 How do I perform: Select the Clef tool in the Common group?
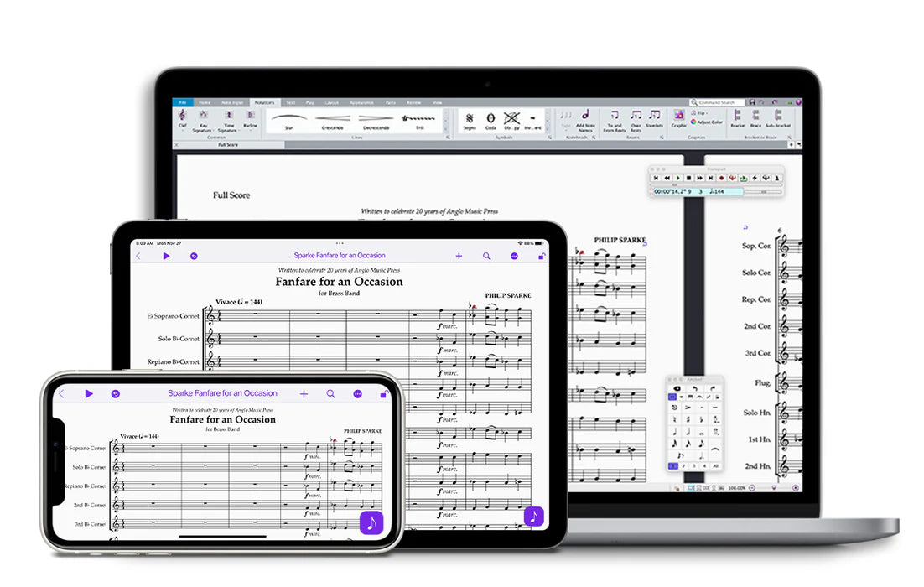click(x=181, y=118)
